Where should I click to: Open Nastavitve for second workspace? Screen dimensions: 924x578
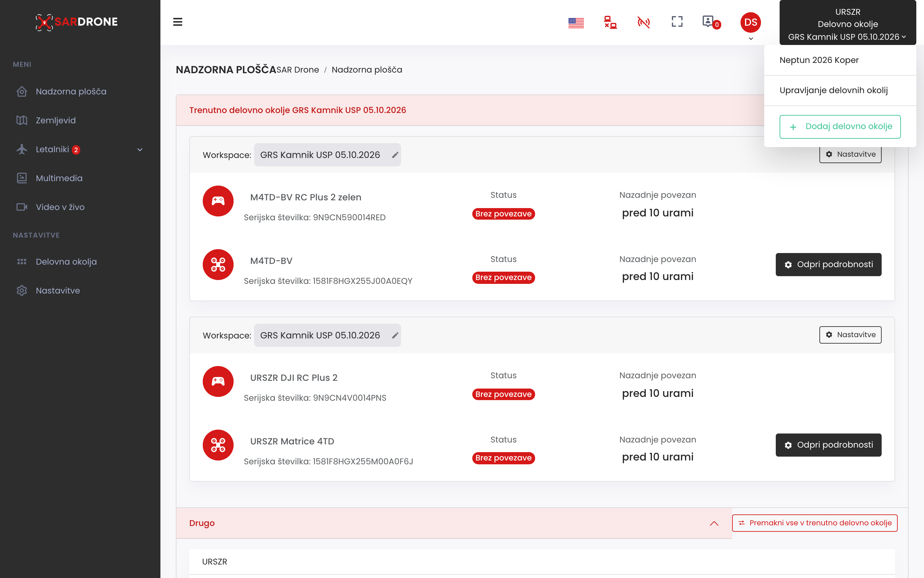pyautogui.click(x=850, y=335)
